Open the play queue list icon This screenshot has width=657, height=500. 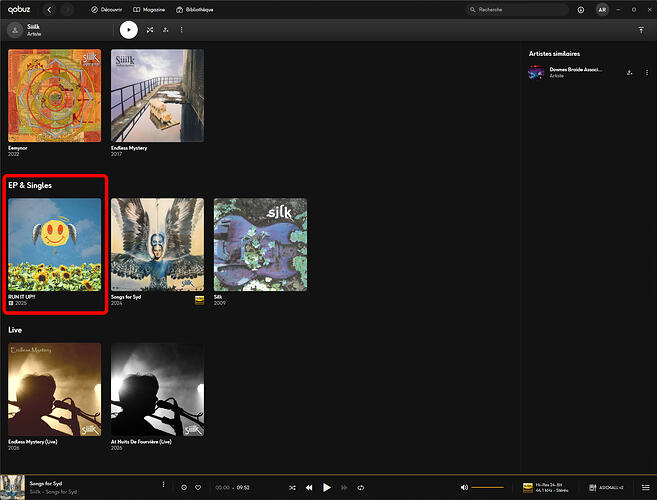click(x=646, y=487)
